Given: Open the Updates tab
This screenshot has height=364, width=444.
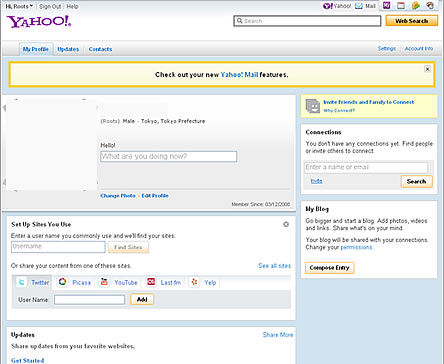Looking at the screenshot, I should pos(68,49).
